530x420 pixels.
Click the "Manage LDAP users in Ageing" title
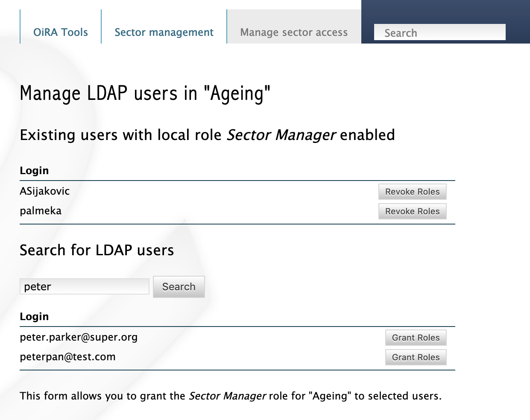coord(145,93)
